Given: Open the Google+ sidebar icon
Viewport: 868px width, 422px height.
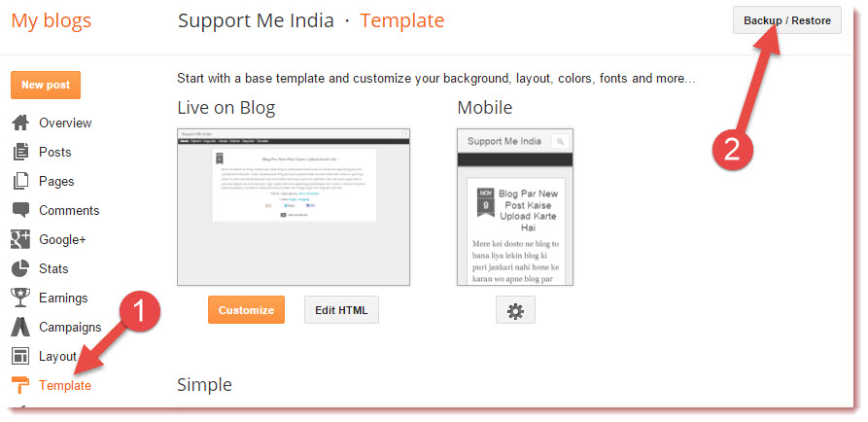Looking at the screenshot, I should pyautogui.click(x=20, y=240).
